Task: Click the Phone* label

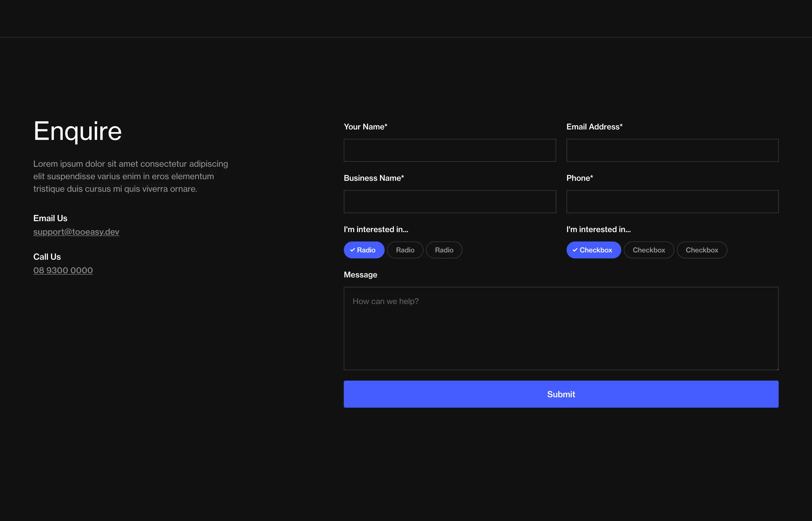Action: pos(580,178)
